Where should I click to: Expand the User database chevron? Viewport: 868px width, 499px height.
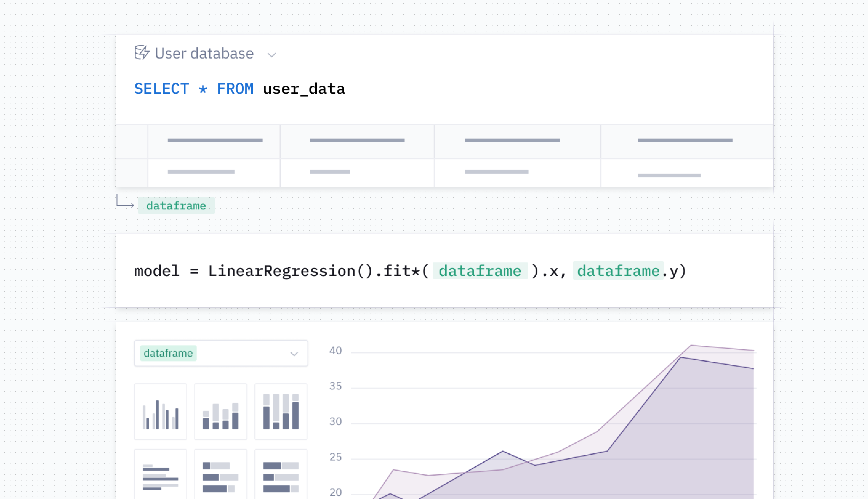[271, 55]
